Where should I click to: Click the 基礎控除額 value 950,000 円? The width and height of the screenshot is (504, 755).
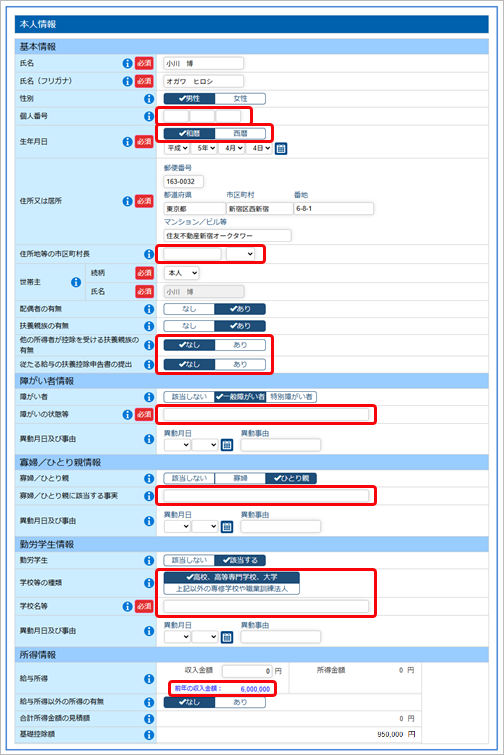(396, 734)
